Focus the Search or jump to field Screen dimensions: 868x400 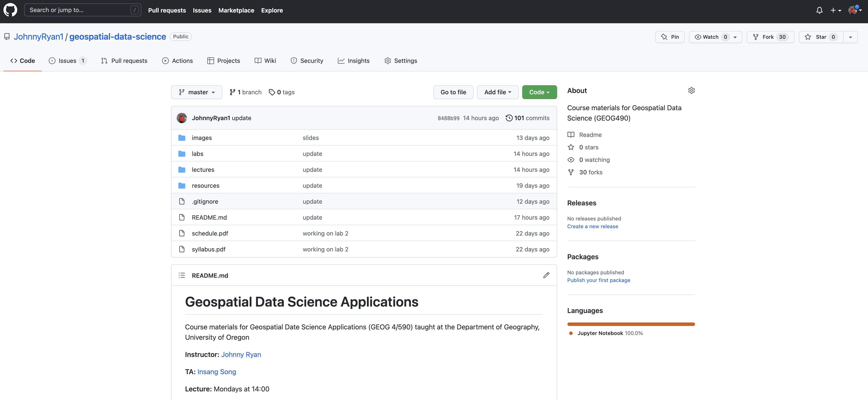click(x=83, y=10)
